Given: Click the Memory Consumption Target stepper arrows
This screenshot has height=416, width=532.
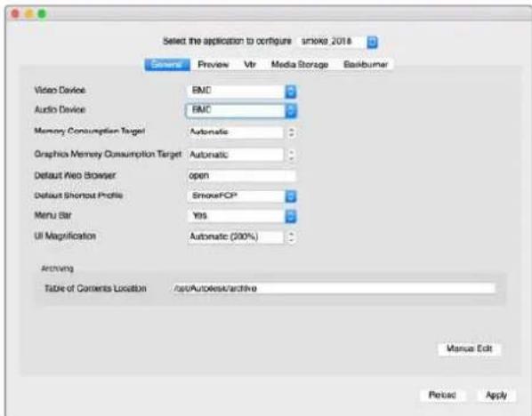Looking at the screenshot, I should click(x=291, y=132).
